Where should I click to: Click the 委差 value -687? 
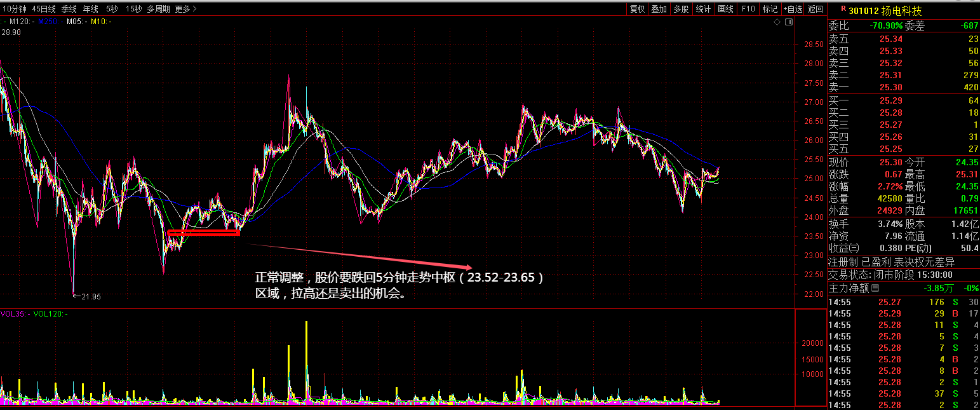(970, 26)
